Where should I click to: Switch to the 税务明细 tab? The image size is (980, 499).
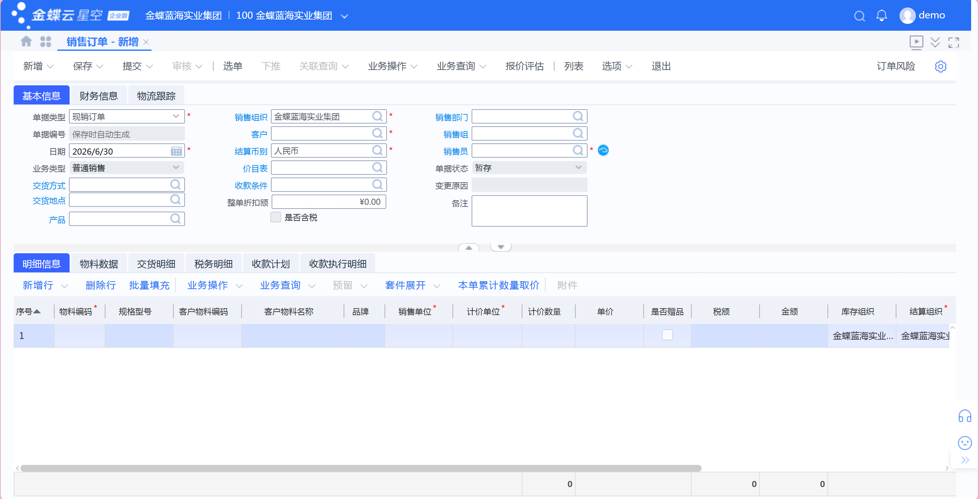click(213, 263)
